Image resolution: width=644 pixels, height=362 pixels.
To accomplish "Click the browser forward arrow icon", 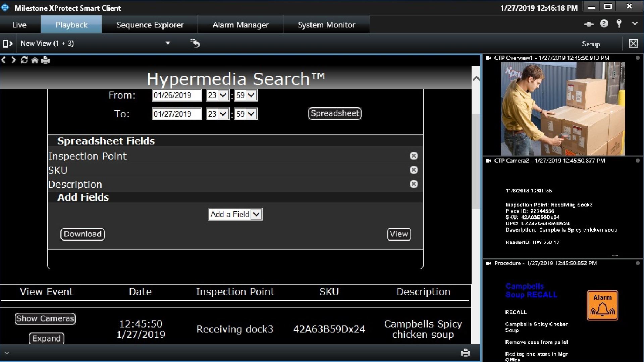I will 13,60.
